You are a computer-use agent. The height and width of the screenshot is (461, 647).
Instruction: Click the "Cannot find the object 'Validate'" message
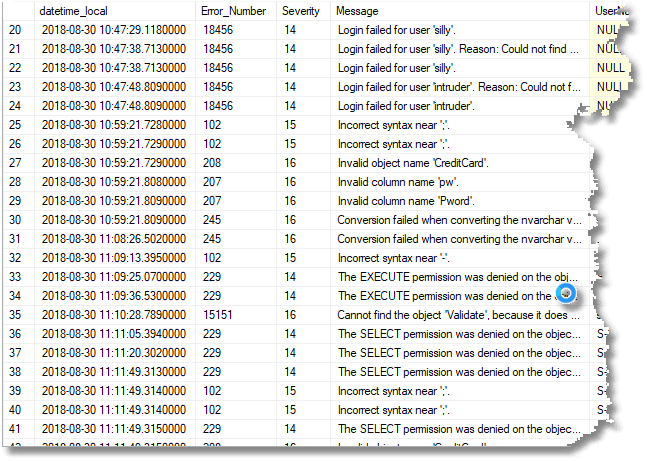pos(458,315)
